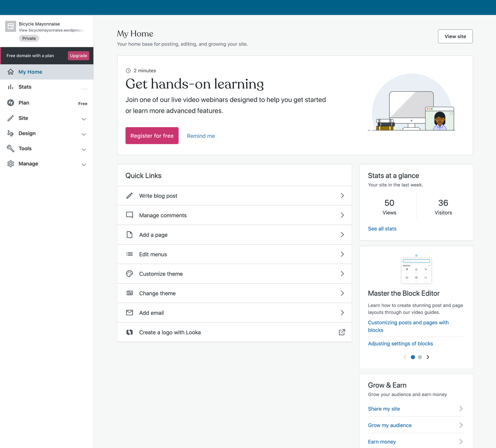The image size is (496, 448).
Task: Click the layout icon for Change theme
Action: 129,293
